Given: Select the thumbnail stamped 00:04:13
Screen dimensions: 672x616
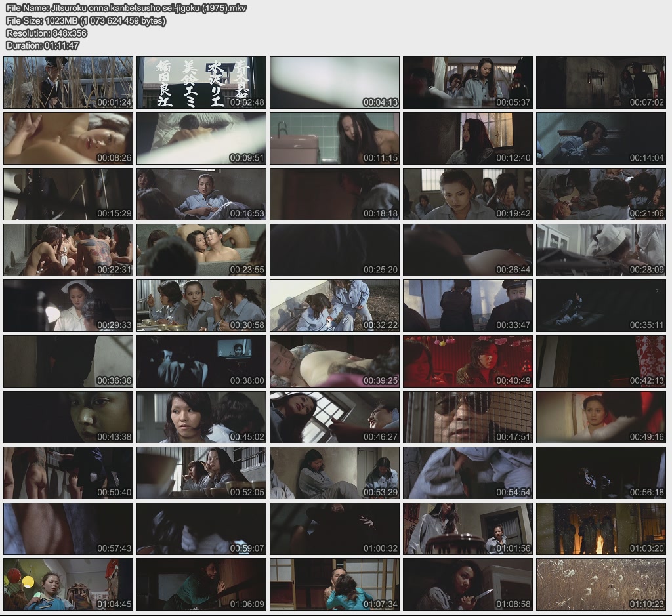Looking at the screenshot, I should [335, 82].
